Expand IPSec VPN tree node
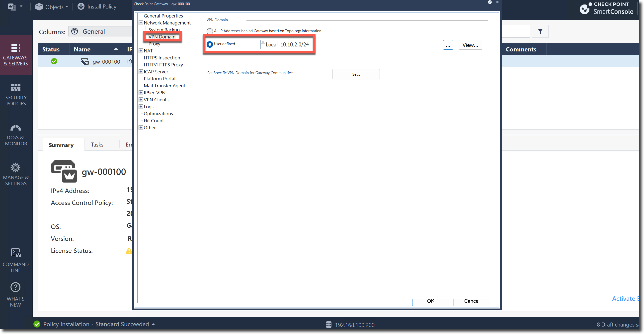 click(141, 93)
